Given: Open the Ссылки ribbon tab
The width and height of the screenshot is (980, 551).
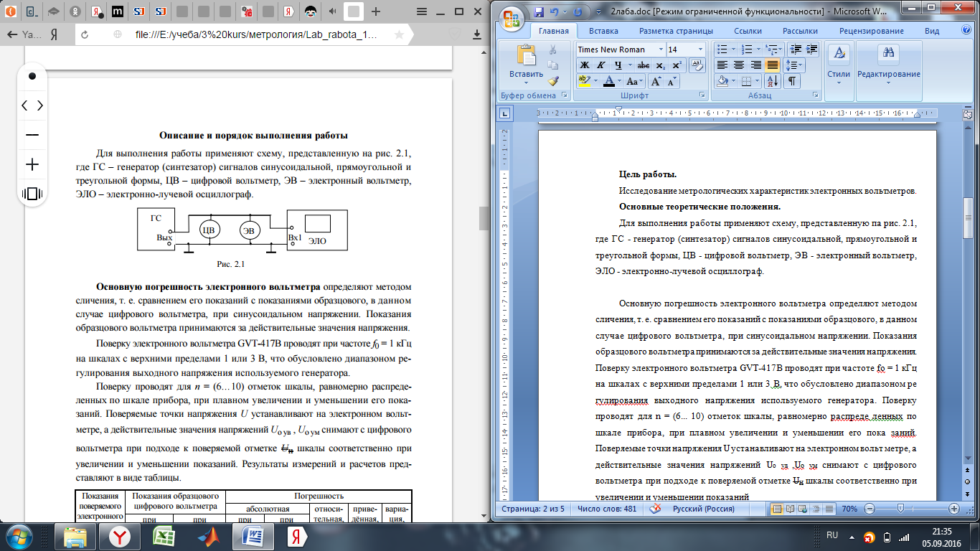Looking at the screenshot, I should 748,31.
